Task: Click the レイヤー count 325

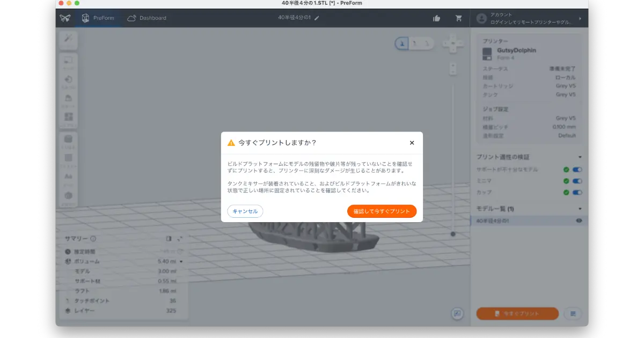Action: tap(171, 311)
